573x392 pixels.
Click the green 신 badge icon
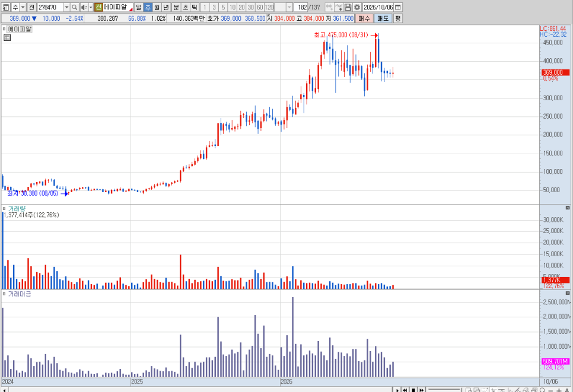[x=98, y=7]
